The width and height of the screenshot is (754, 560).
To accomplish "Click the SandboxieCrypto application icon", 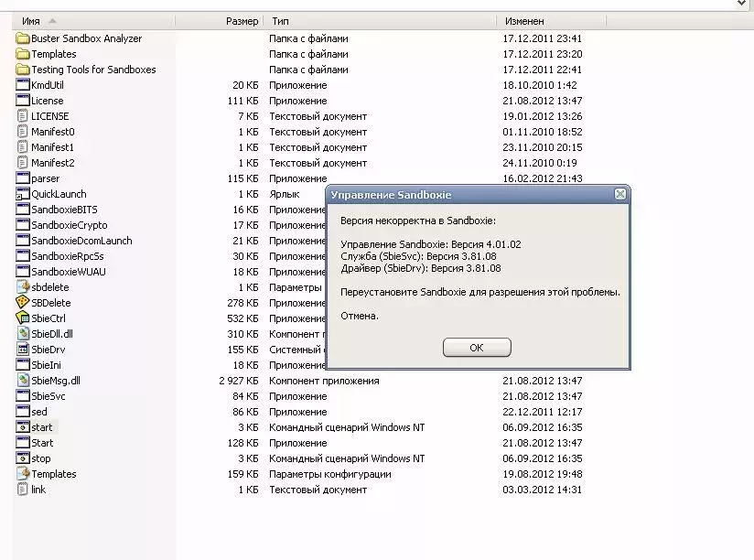I will (23, 225).
